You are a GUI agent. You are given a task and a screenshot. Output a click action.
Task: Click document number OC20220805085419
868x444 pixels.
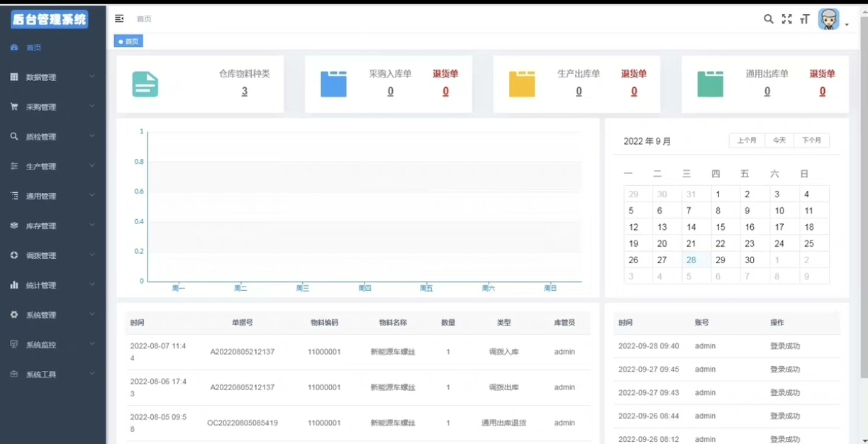click(x=243, y=423)
